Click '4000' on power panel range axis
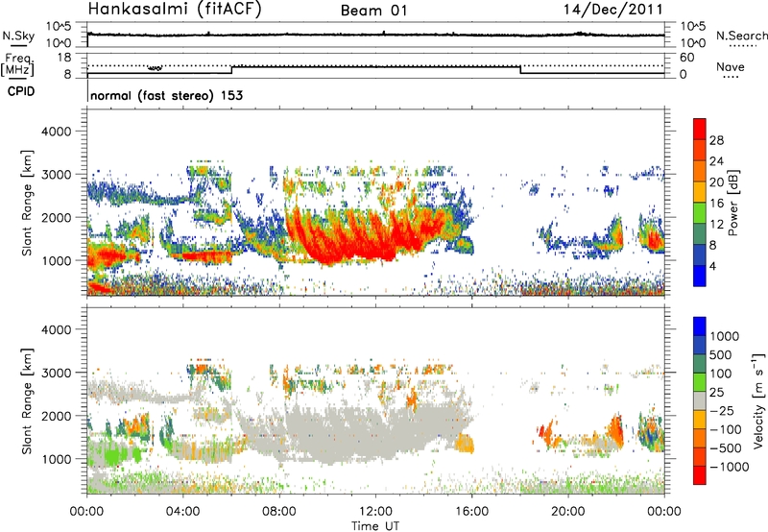This screenshot has height=532, width=768. tap(56, 132)
